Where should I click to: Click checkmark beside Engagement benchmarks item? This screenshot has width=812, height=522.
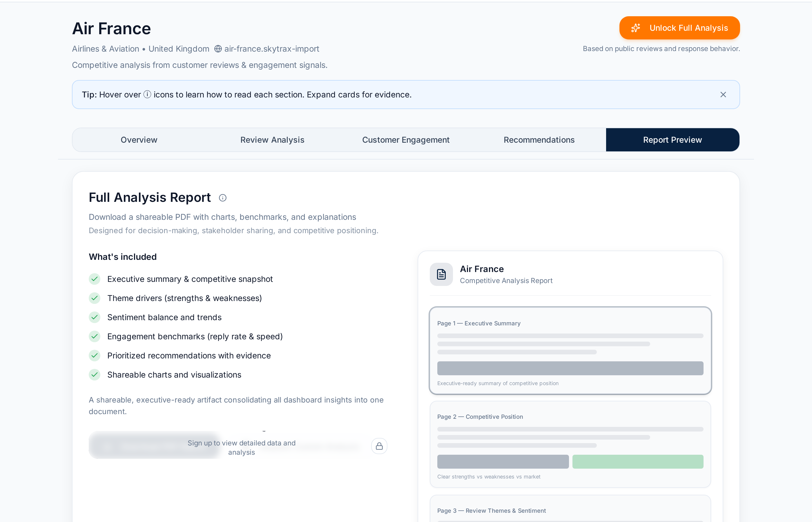coord(95,336)
